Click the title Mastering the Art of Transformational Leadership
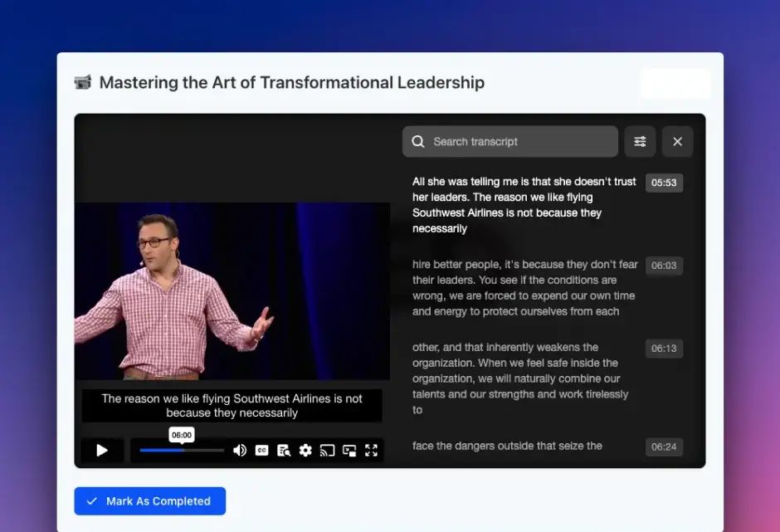Screen dimensions: 780x532 [291, 82]
